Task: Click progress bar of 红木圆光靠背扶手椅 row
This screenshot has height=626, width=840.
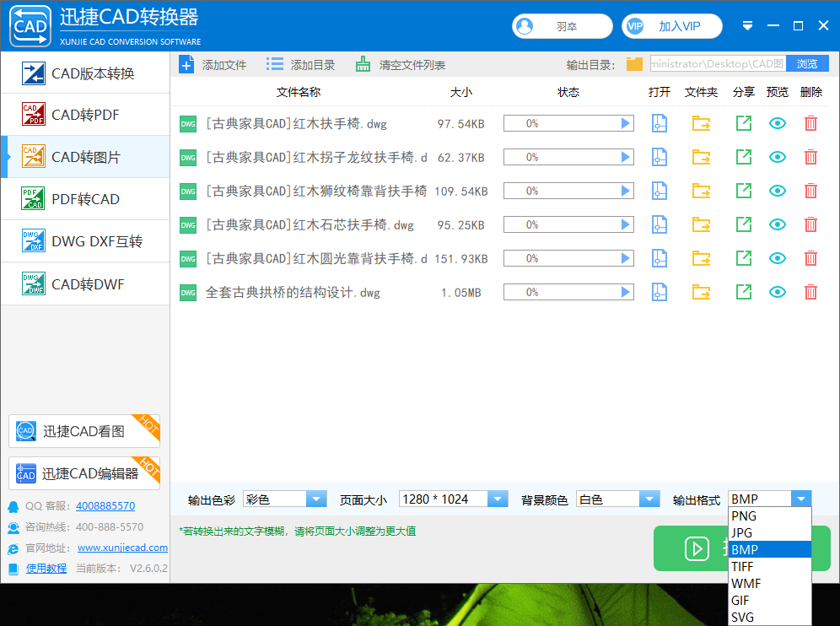Action: coord(568,258)
